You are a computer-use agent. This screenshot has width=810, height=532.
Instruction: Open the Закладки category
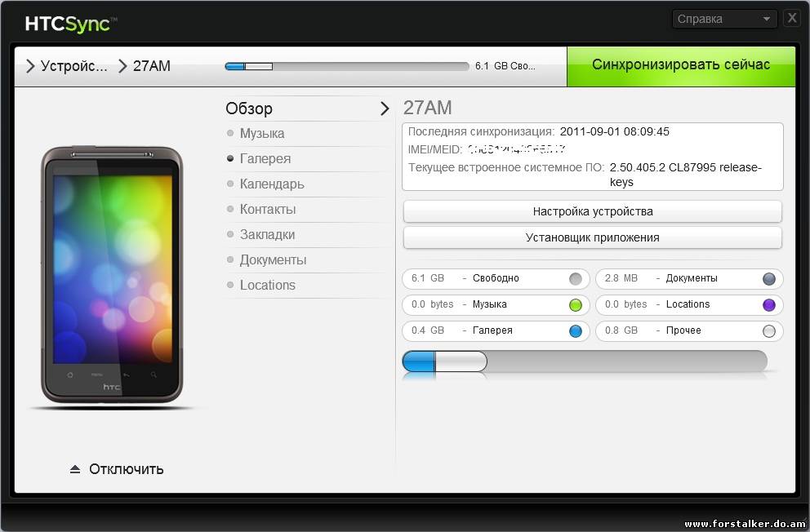(x=267, y=235)
